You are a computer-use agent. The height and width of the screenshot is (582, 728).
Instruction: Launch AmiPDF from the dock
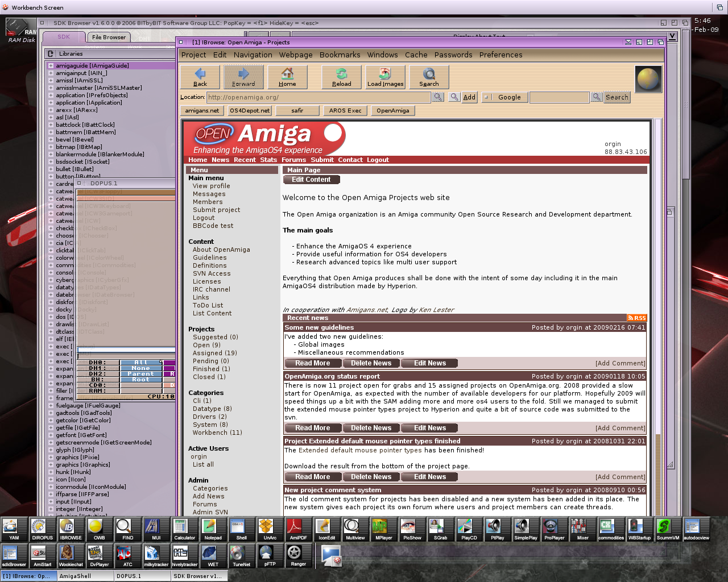pyautogui.click(x=299, y=530)
